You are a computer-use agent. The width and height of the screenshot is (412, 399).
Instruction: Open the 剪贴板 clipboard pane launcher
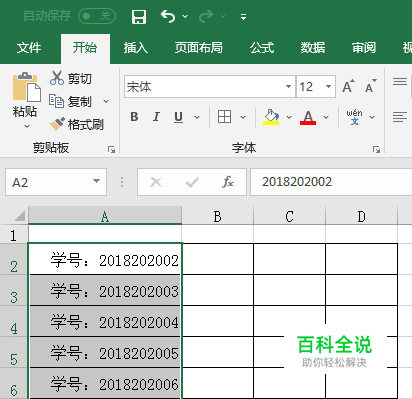click(x=111, y=150)
